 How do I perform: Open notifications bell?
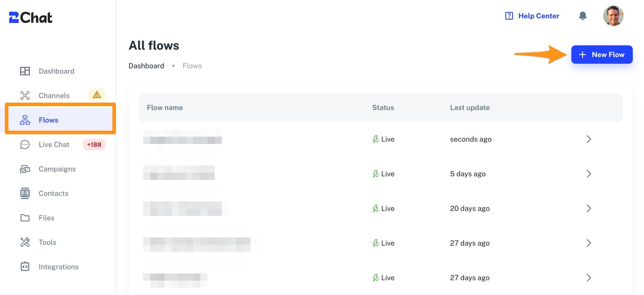[582, 16]
